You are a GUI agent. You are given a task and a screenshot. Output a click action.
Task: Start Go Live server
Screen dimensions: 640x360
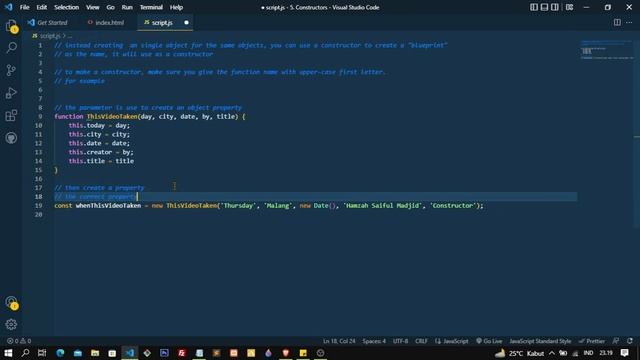coord(489,341)
